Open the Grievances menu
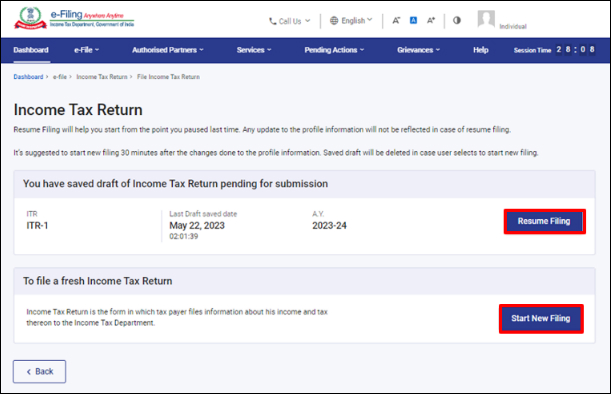The image size is (611, 394). click(x=418, y=50)
